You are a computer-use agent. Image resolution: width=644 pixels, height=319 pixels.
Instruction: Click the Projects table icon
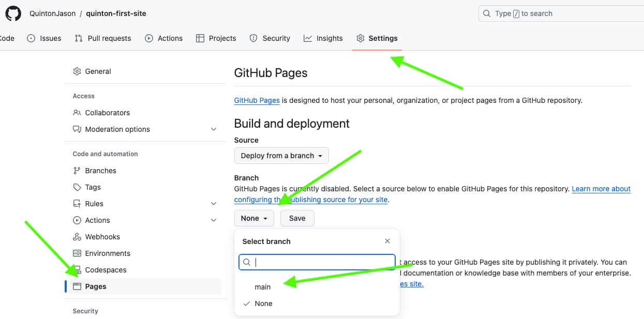click(x=200, y=38)
